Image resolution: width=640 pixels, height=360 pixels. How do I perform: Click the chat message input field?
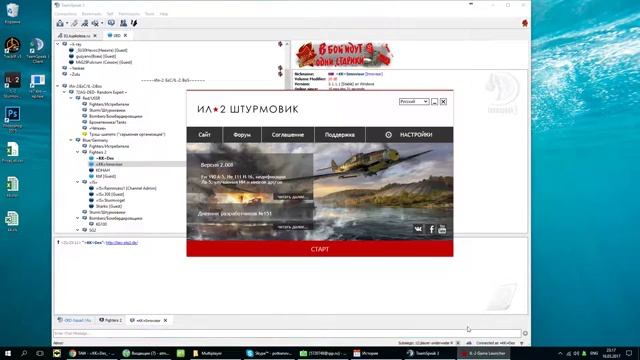[x=287, y=333]
